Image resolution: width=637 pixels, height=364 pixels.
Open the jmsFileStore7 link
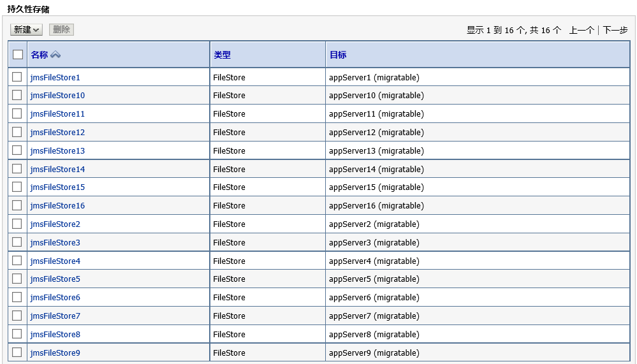[x=55, y=316]
